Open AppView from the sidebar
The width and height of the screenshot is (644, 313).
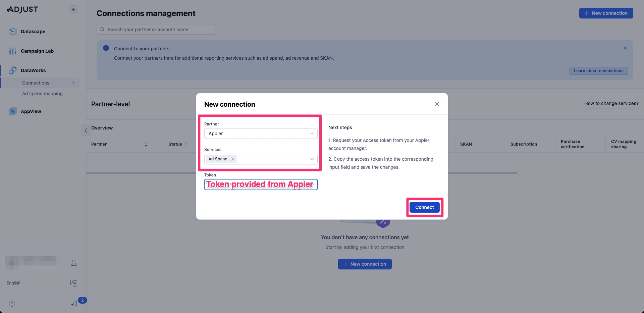(31, 111)
